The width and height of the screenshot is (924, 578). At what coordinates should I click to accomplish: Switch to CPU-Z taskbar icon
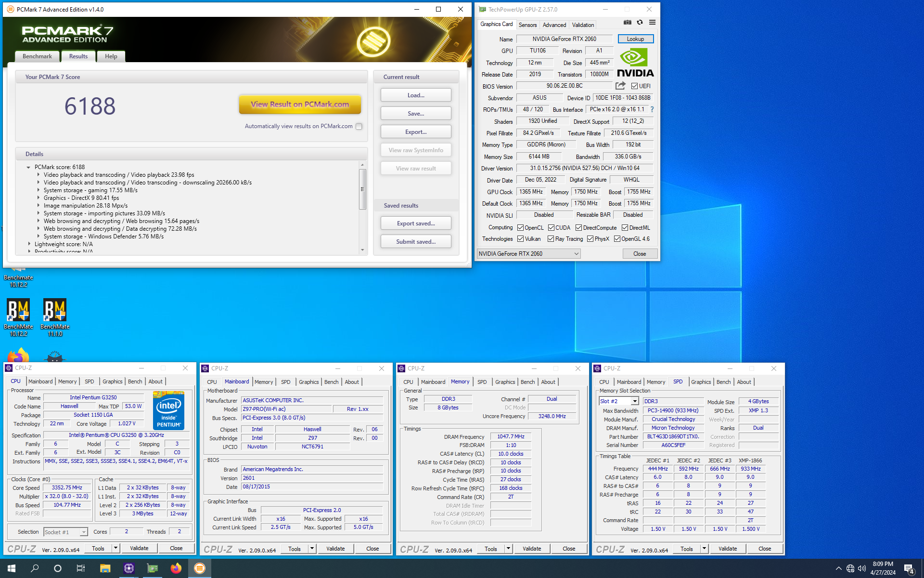(128, 568)
